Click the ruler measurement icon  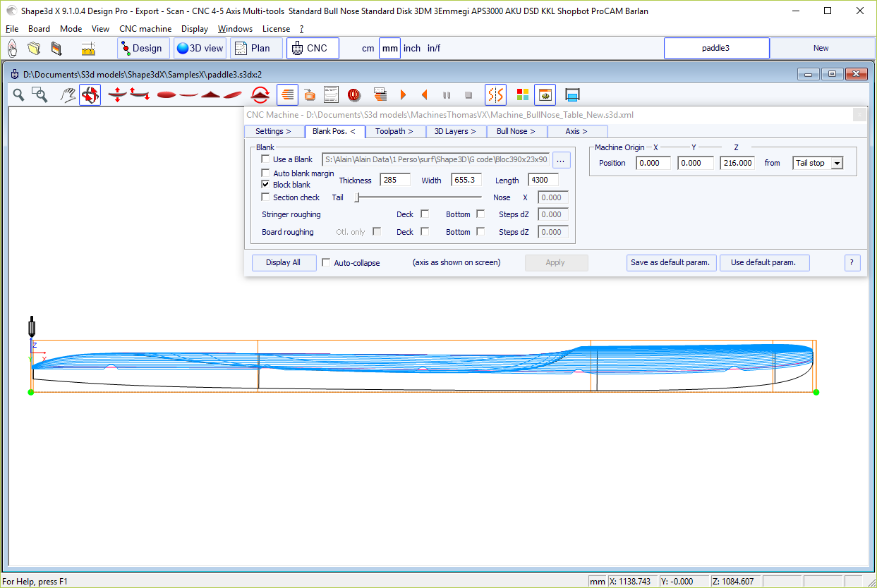pos(88,49)
